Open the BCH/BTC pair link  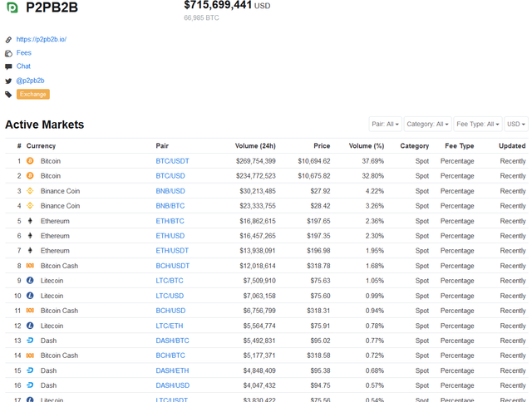[x=170, y=355]
